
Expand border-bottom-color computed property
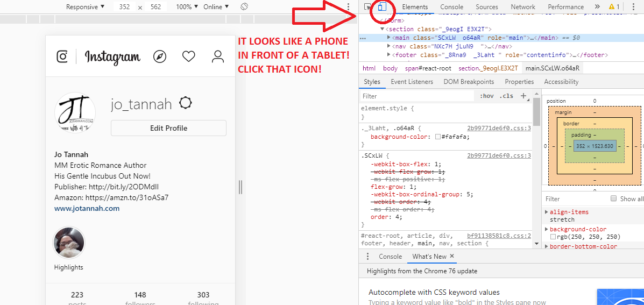546,246
